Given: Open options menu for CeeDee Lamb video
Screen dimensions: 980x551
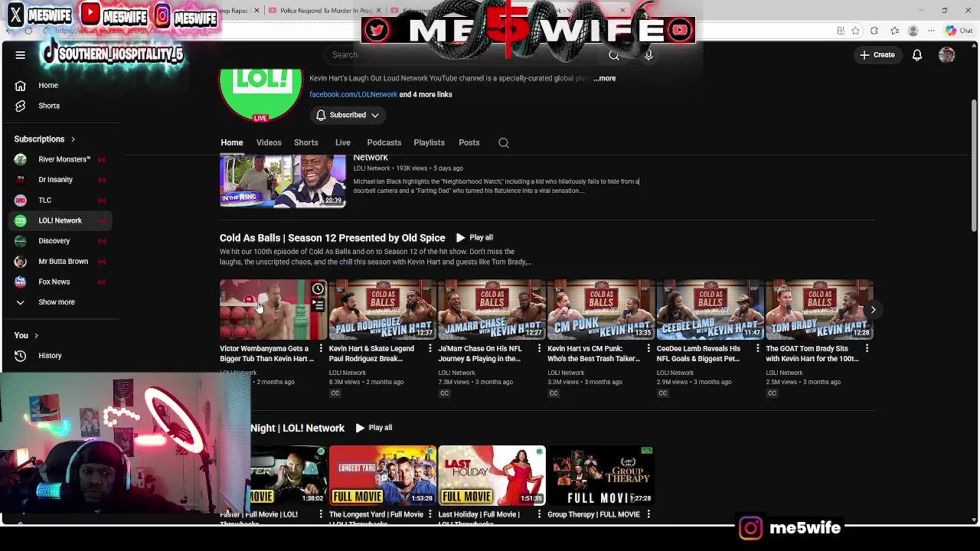Looking at the screenshot, I should pos(757,349).
